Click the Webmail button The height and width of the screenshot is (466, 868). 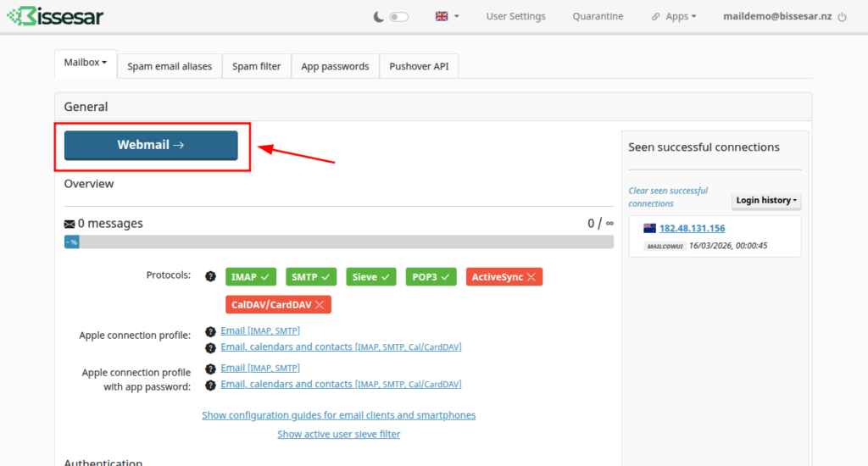[x=151, y=145]
